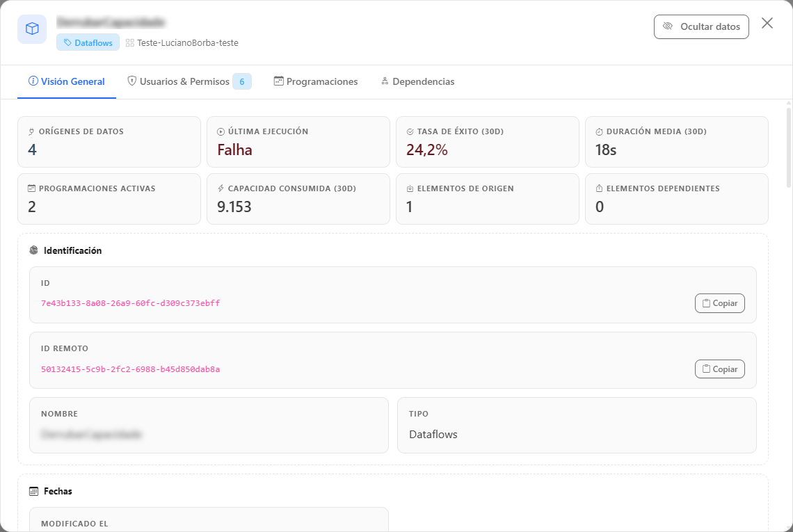Click the Modificado el label

point(75,524)
